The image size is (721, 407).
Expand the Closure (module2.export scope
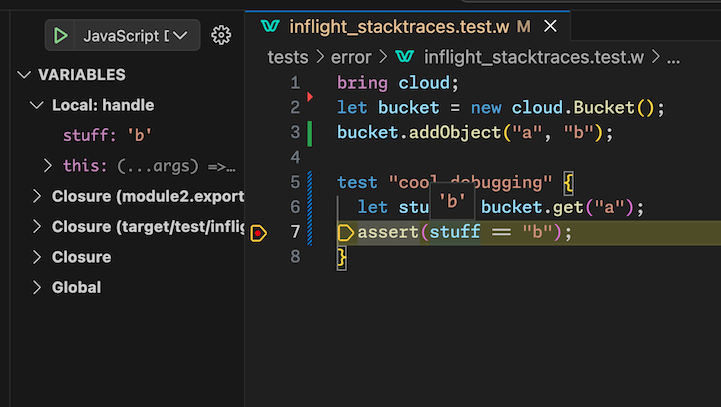click(x=38, y=196)
